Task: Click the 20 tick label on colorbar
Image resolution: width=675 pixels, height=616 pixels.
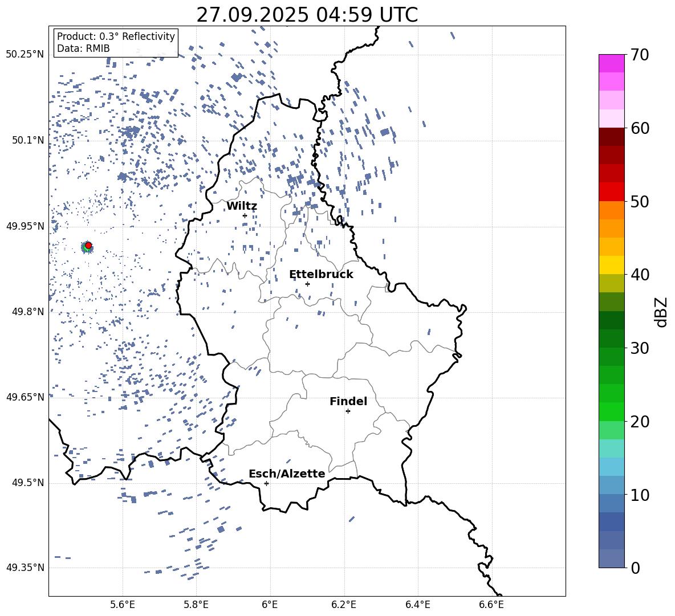Action: point(640,421)
